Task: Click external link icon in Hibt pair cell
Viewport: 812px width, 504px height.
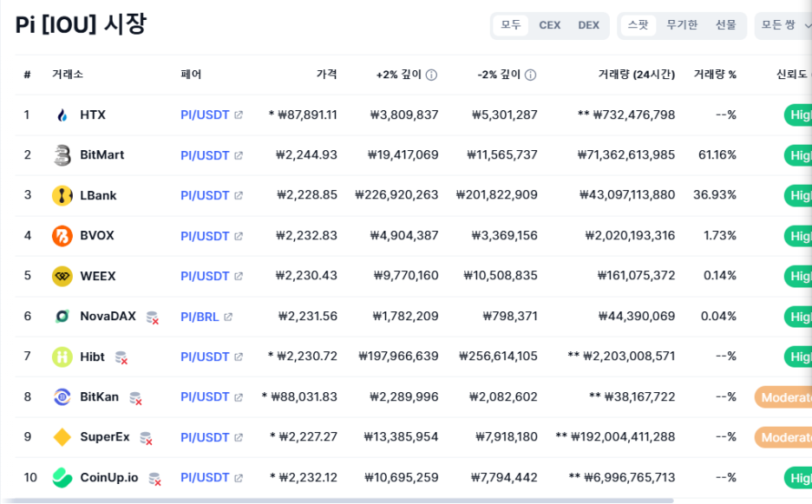Action: coord(239,357)
